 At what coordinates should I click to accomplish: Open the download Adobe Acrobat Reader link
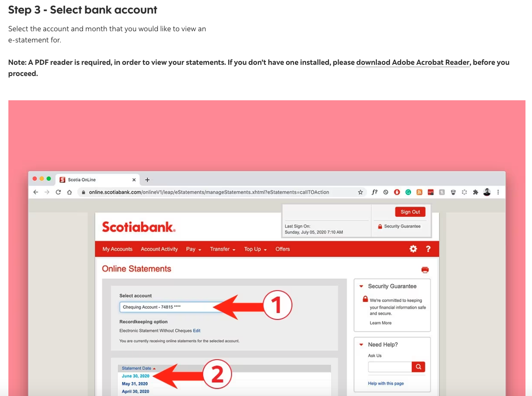(x=413, y=63)
